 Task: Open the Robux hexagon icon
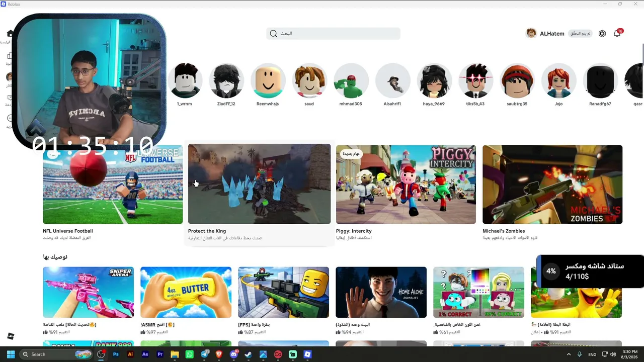click(602, 34)
